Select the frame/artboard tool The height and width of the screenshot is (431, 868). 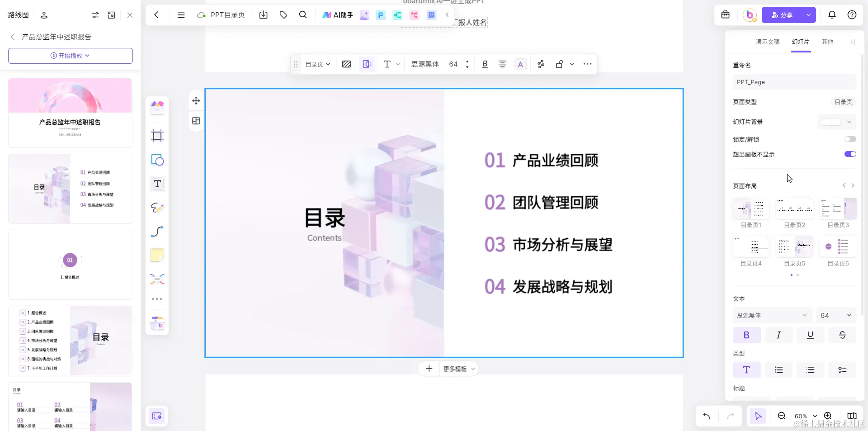tap(157, 136)
